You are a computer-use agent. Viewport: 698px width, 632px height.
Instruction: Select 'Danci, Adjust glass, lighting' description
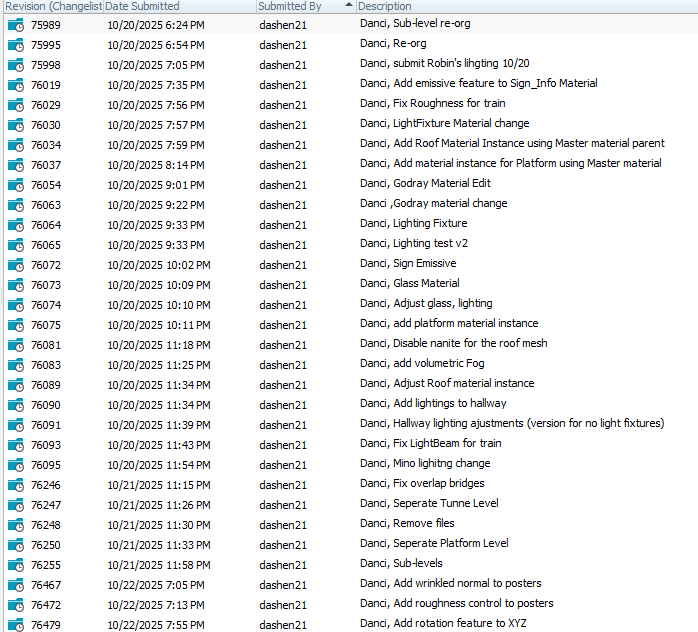tap(426, 304)
